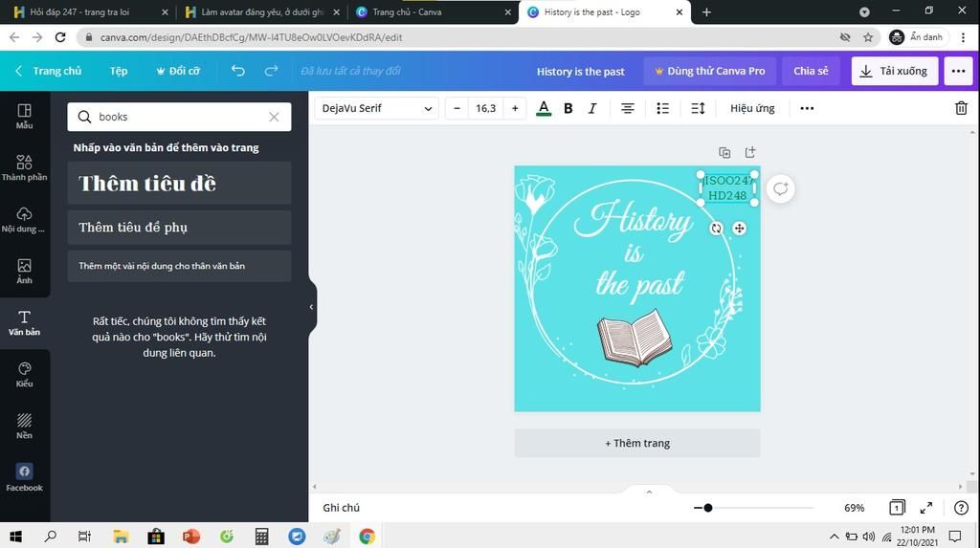Open Hiệu ứng text effects

coord(752,108)
